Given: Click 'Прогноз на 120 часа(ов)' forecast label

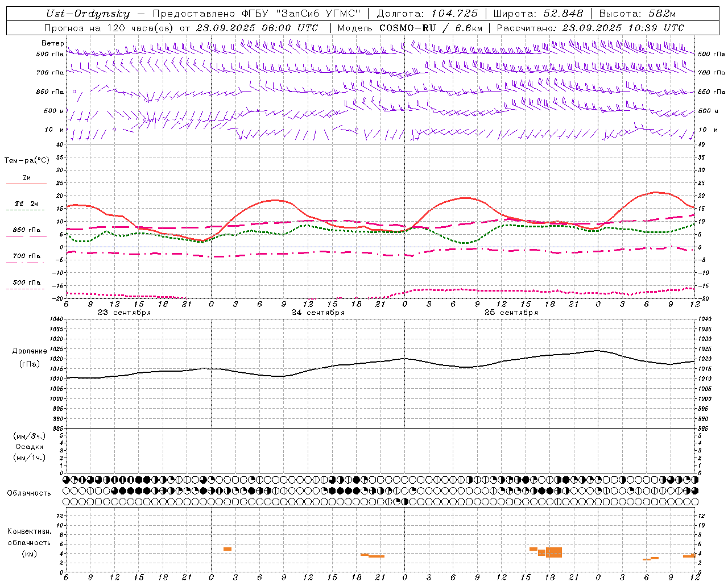Looking at the screenshot, I should [x=109, y=28].
